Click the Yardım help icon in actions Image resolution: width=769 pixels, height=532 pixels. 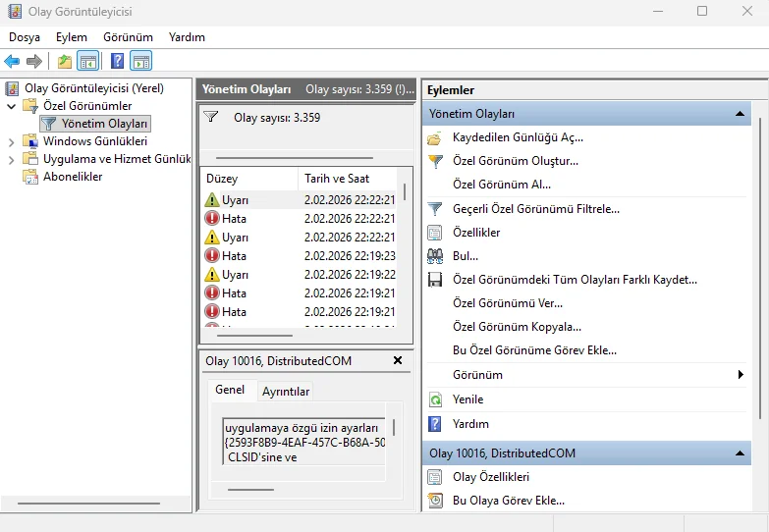point(435,424)
